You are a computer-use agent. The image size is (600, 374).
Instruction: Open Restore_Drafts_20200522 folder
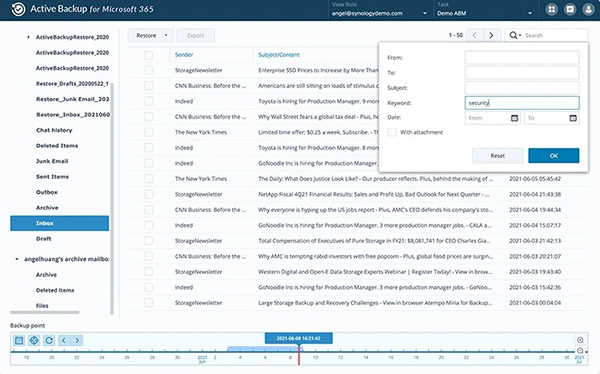[72, 83]
